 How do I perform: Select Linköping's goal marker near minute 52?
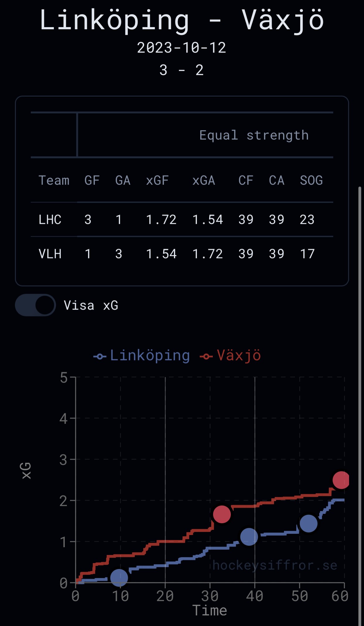(x=308, y=523)
